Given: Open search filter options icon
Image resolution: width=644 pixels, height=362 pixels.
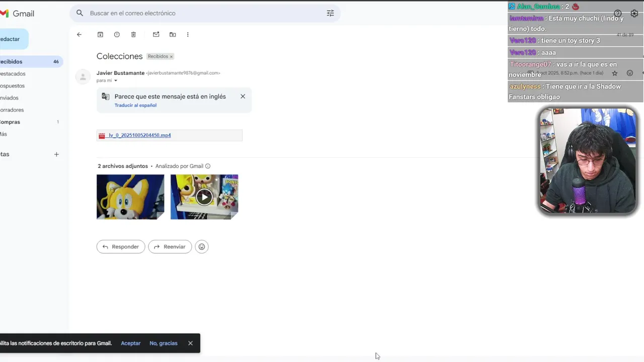Looking at the screenshot, I should coord(330,13).
